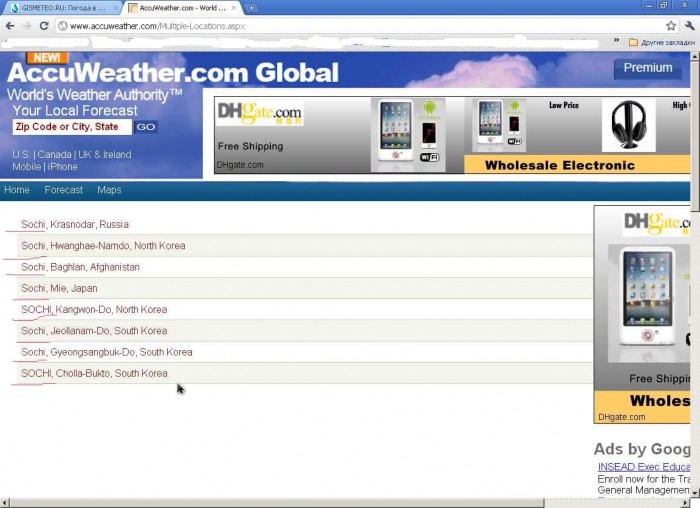Open the Maps menu item
Screen dimensions: 700x508
(109, 190)
